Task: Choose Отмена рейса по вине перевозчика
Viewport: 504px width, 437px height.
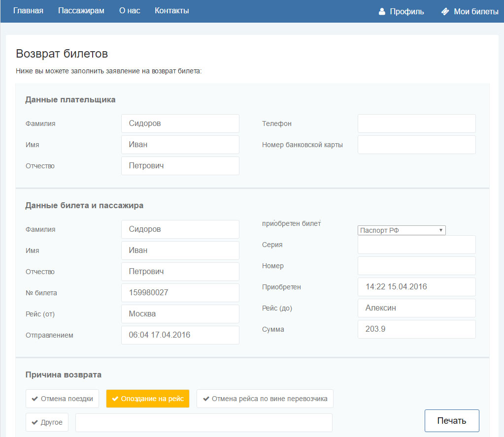Action: point(265,399)
